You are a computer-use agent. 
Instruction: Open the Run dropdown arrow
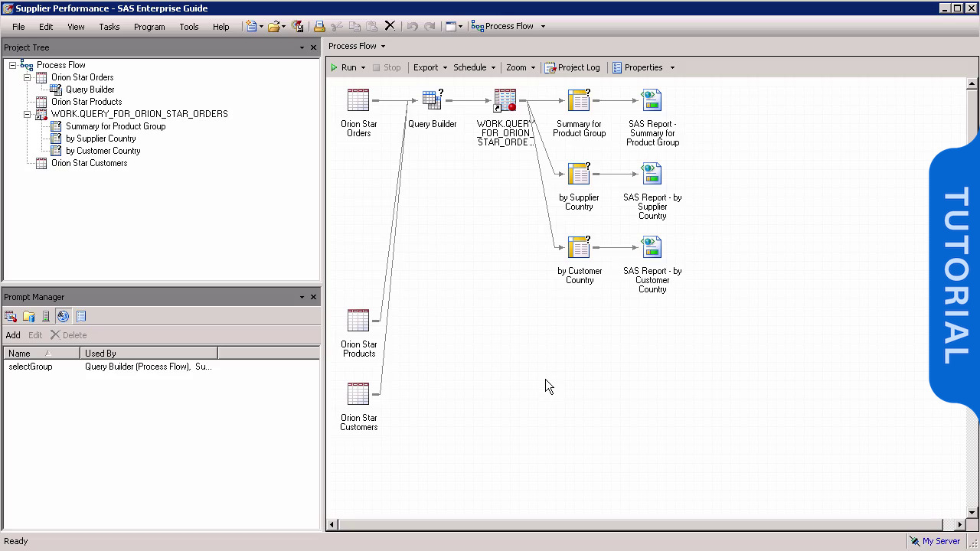click(x=363, y=67)
